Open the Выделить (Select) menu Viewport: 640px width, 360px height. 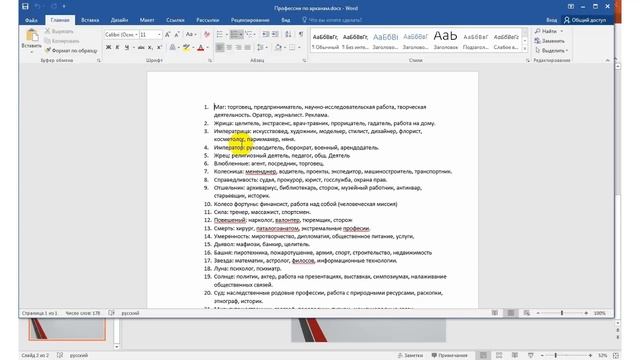click(552, 51)
